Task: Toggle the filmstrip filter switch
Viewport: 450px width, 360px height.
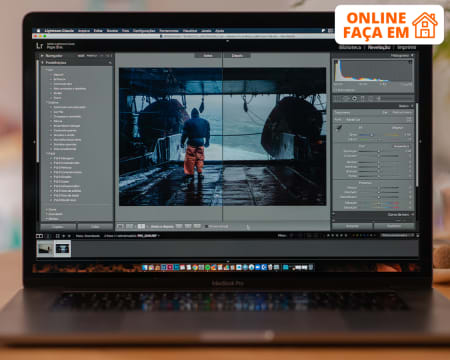Action: click(417, 235)
